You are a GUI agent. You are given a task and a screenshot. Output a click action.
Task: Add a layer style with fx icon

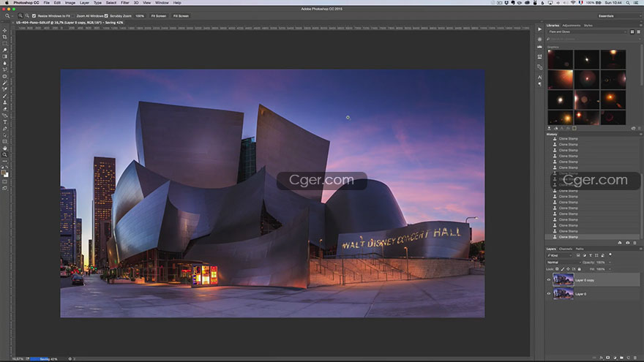[602, 358]
